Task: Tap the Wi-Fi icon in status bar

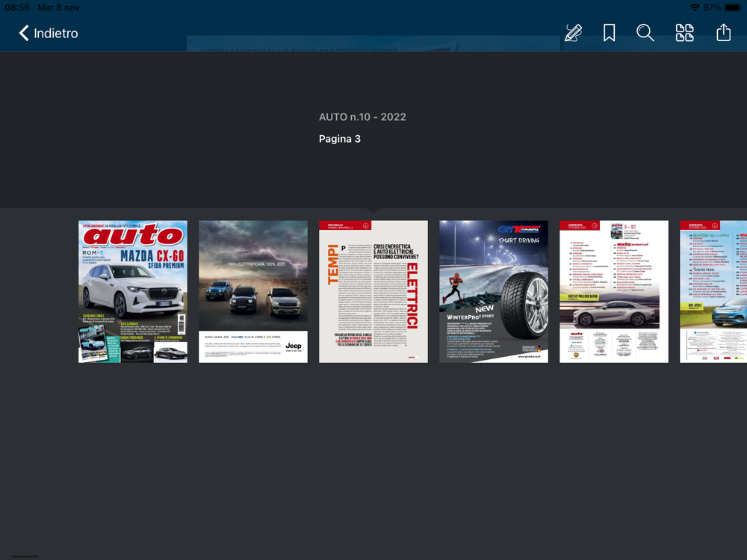Action: click(695, 7)
